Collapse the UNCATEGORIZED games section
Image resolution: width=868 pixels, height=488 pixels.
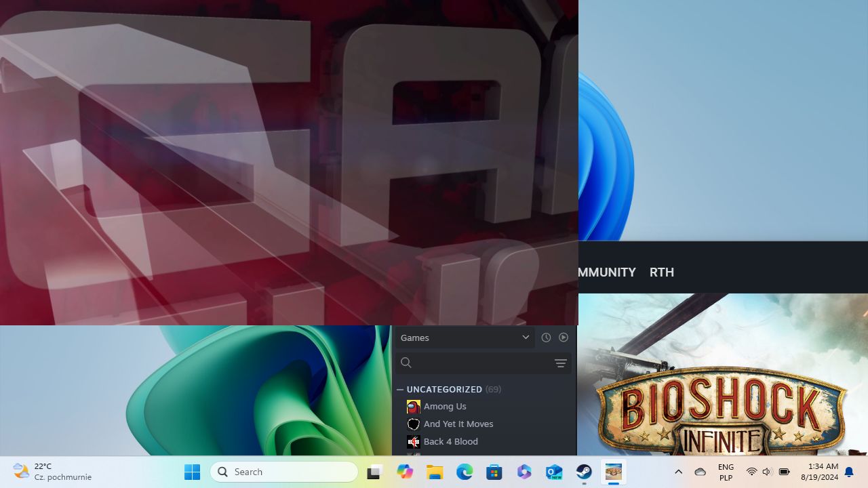tap(400, 390)
